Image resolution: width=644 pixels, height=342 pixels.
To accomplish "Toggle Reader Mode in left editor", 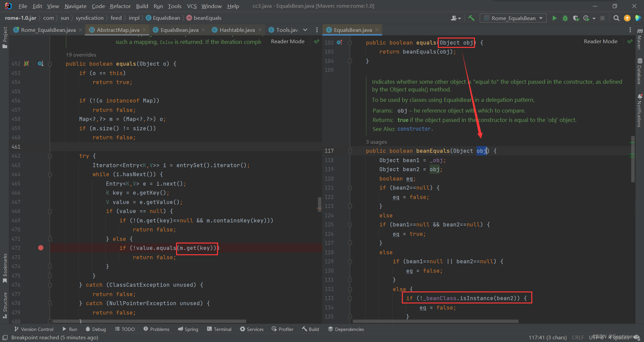I will 287,42.
